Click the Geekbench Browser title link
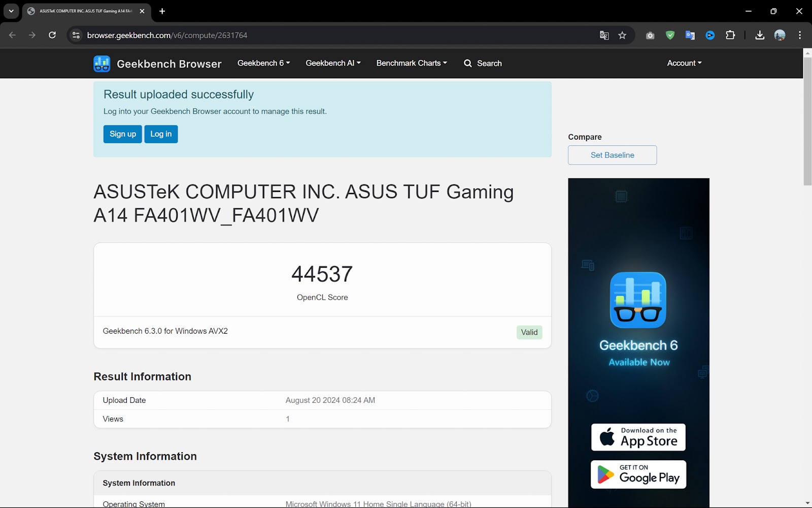This screenshot has width=812, height=508. (169, 64)
